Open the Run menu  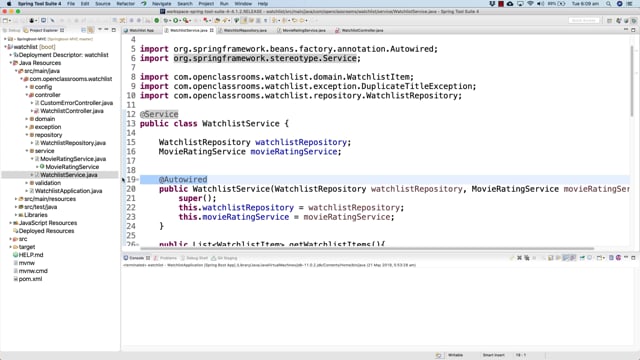(224, 4)
